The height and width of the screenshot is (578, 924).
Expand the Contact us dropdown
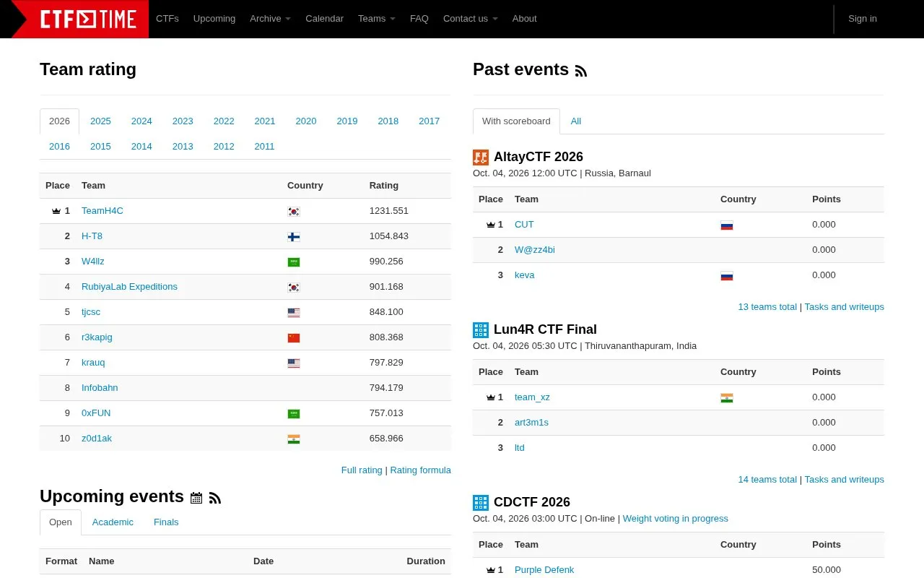(x=471, y=19)
